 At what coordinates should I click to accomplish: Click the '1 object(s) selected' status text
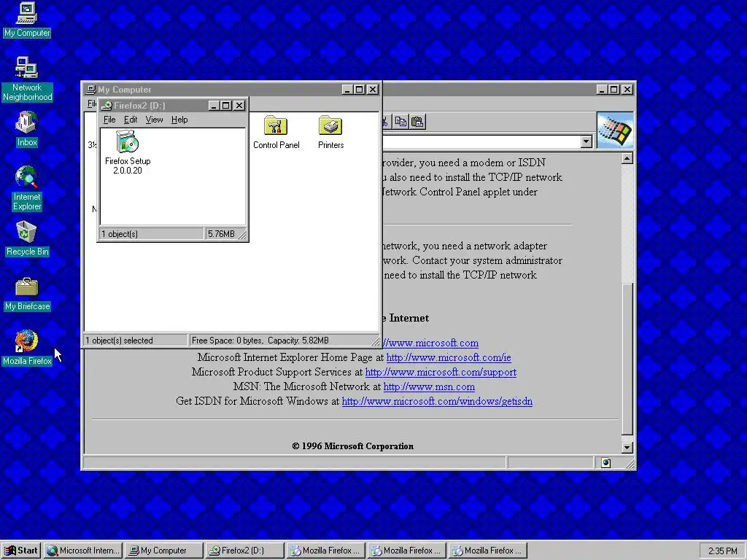click(x=136, y=341)
